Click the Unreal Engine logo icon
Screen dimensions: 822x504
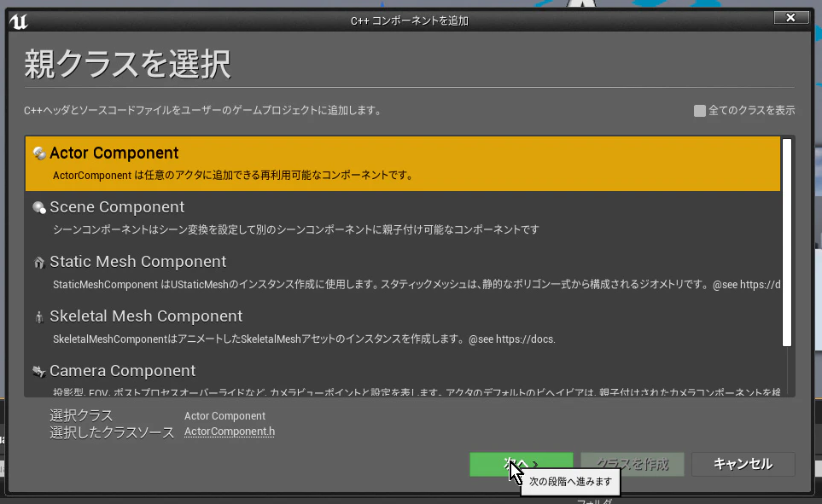[18, 21]
